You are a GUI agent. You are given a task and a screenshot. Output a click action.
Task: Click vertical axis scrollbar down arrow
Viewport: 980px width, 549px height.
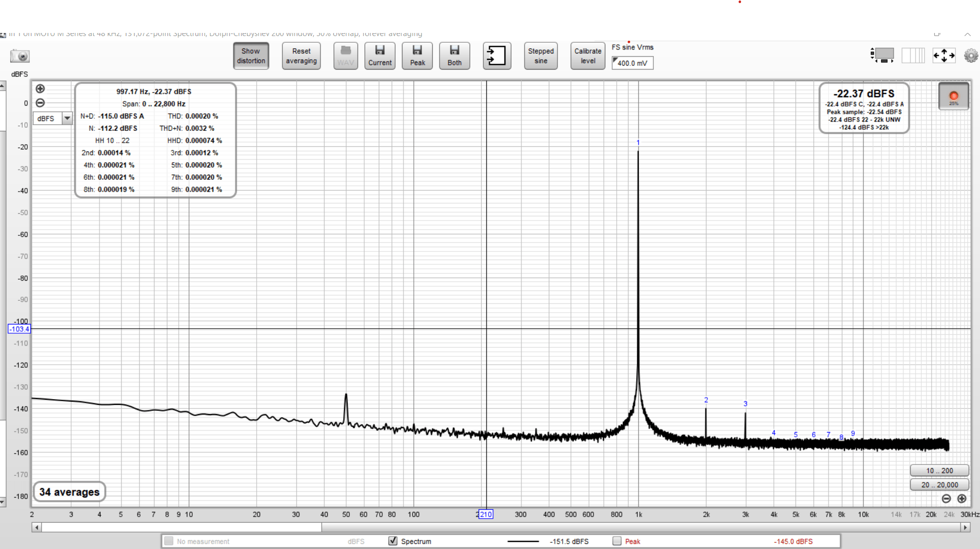tap(3, 501)
